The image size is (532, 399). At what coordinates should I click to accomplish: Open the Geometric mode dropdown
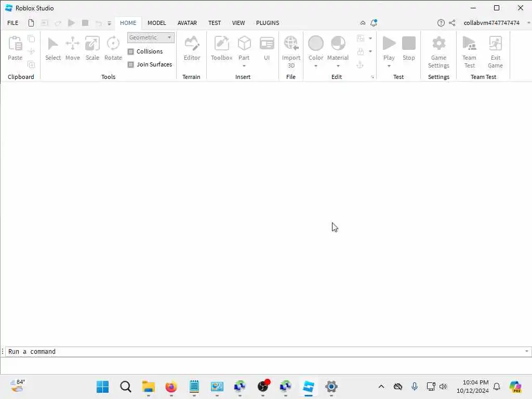coord(151,37)
